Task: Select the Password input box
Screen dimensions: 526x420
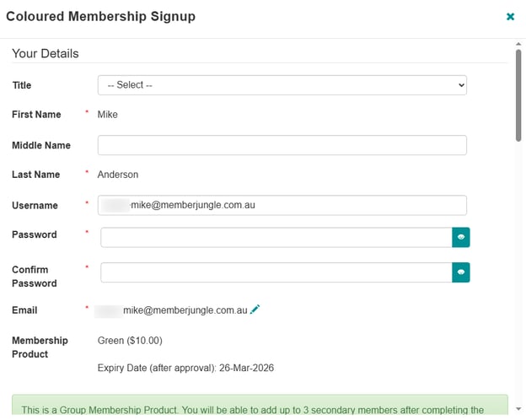Action: (276, 237)
